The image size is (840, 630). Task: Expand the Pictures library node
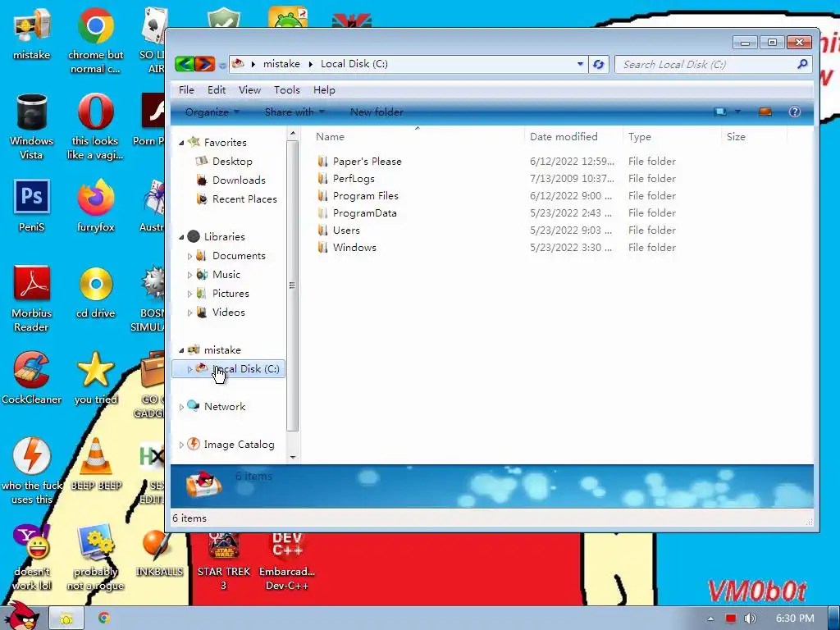click(189, 294)
